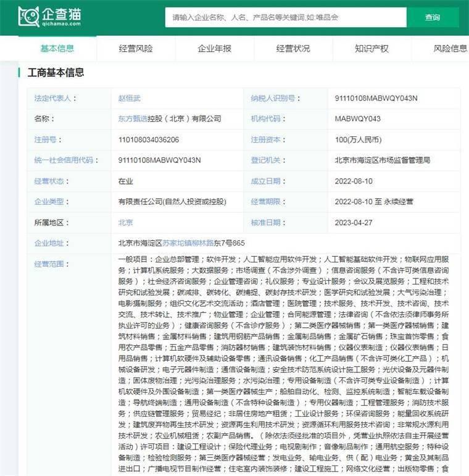Focus the company name search field
Screen dimensions: 469x476
click(286, 17)
